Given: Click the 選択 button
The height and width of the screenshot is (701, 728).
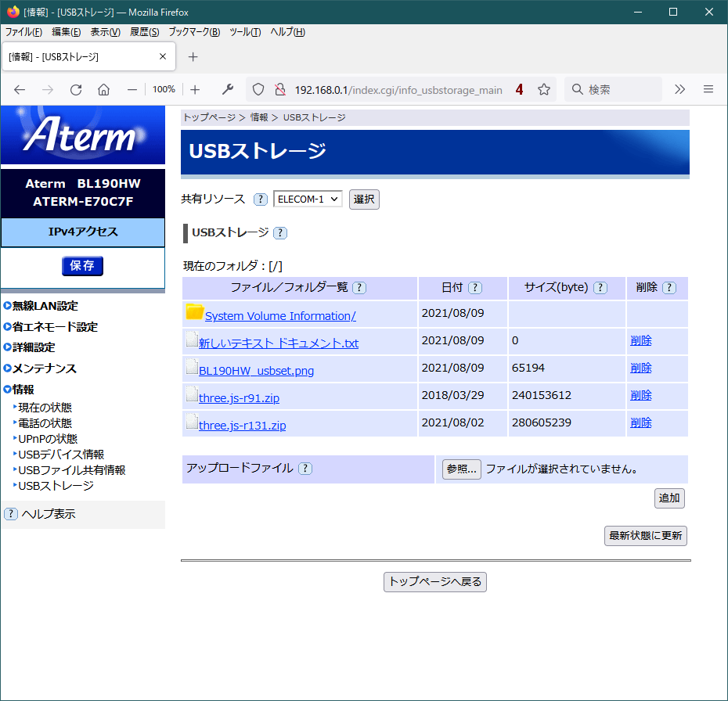Looking at the screenshot, I should [364, 200].
